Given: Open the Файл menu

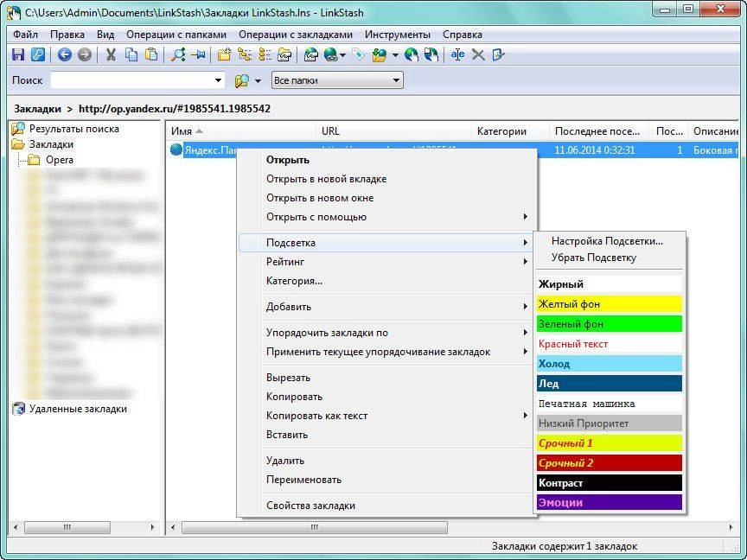Looking at the screenshot, I should [x=26, y=35].
